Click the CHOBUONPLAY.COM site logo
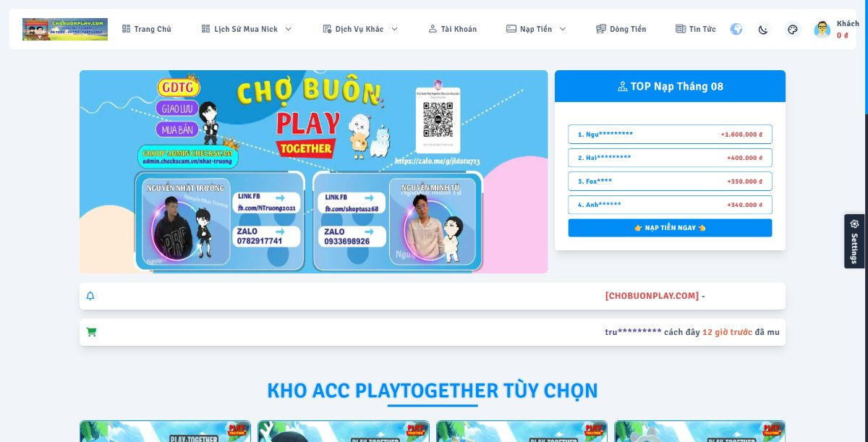The width and height of the screenshot is (868, 442). point(65,29)
